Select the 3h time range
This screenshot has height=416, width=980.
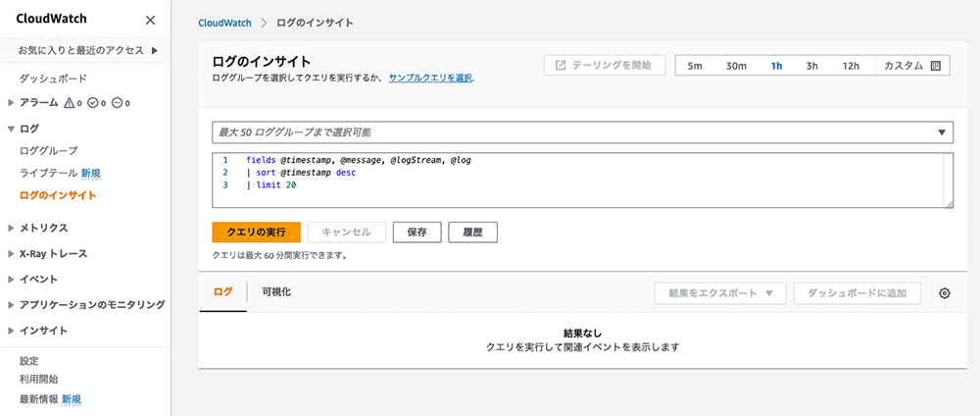point(811,66)
